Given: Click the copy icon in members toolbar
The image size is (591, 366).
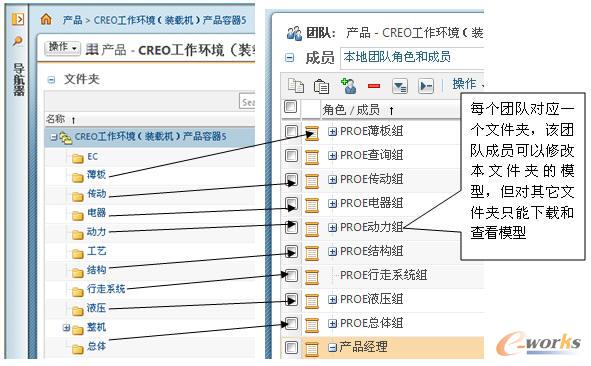Looking at the screenshot, I should [296, 86].
